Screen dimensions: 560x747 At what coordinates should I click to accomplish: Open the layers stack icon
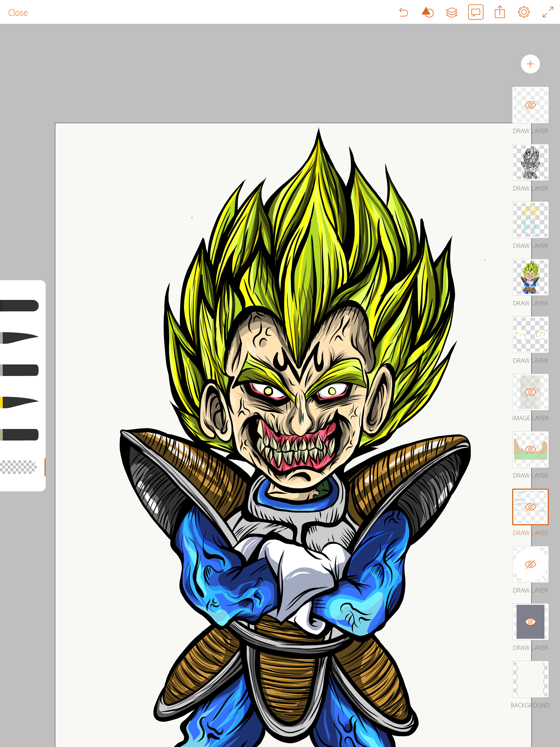pyautogui.click(x=451, y=13)
